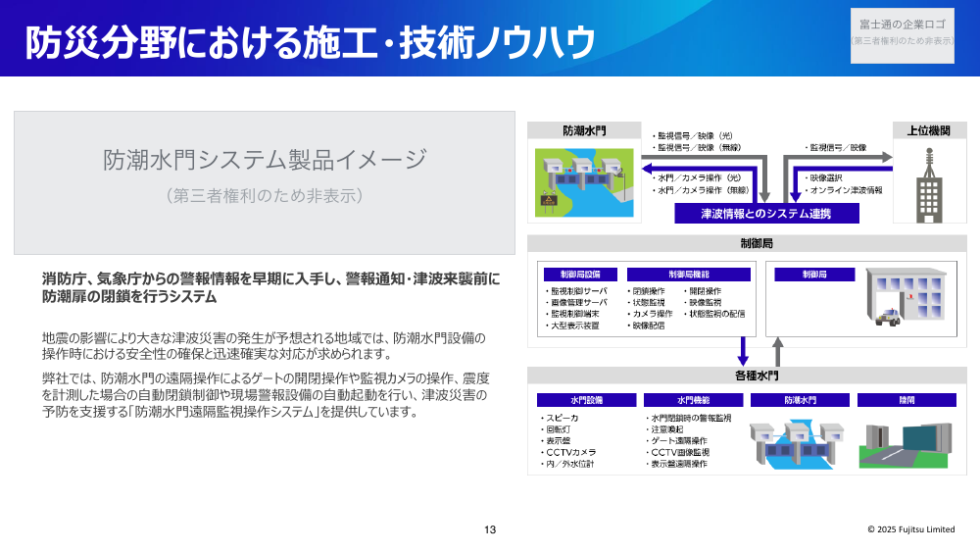
Task: Click the list item 状態監視の配信
Action: pyautogui.click(x=714, y=314)
